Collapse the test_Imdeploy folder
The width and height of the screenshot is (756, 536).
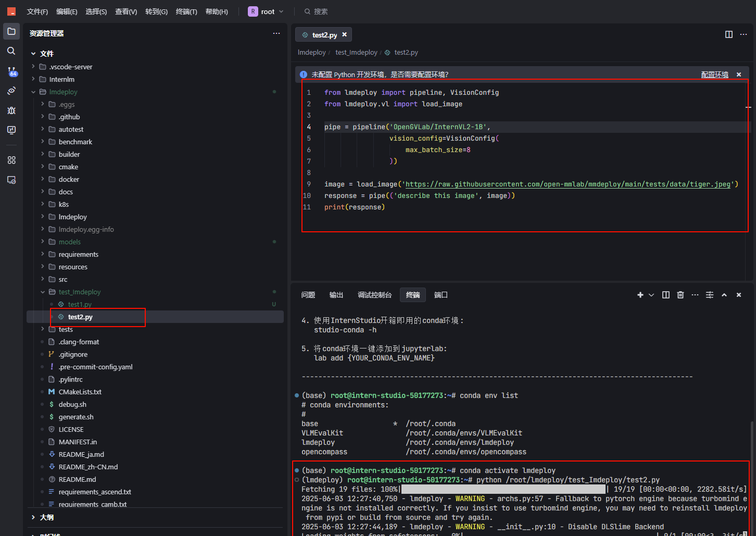click(43, 292)
